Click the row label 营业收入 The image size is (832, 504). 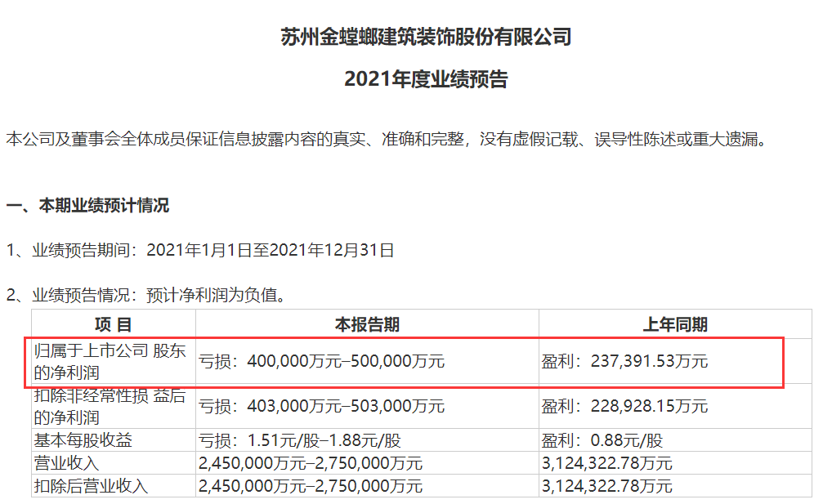tap(67, 463)
